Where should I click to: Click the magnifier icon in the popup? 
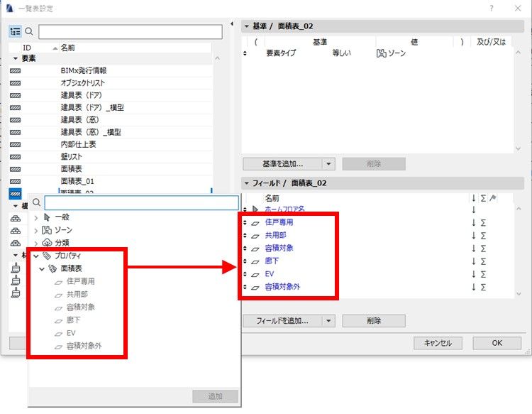[36, 203]
